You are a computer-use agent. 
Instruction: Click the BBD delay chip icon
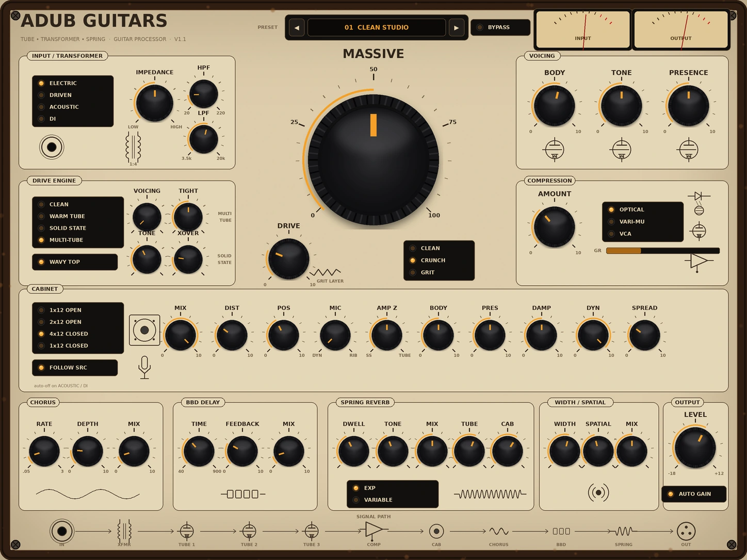[243, 494]
